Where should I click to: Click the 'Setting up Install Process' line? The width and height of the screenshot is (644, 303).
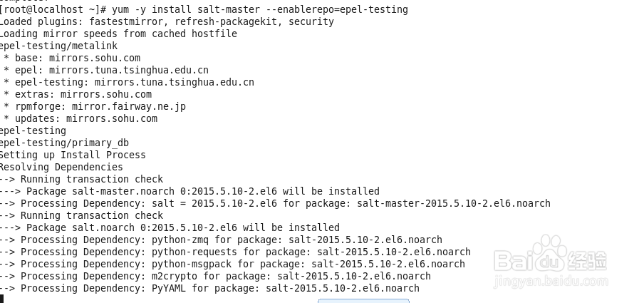click(x=72, y=155)
